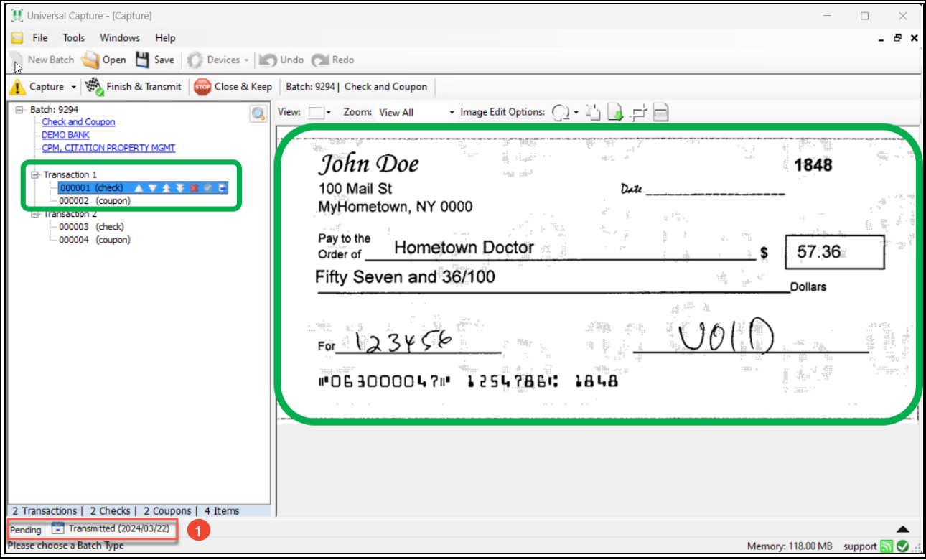Collapse the Batch: 9294 root node

click(19, 110)
